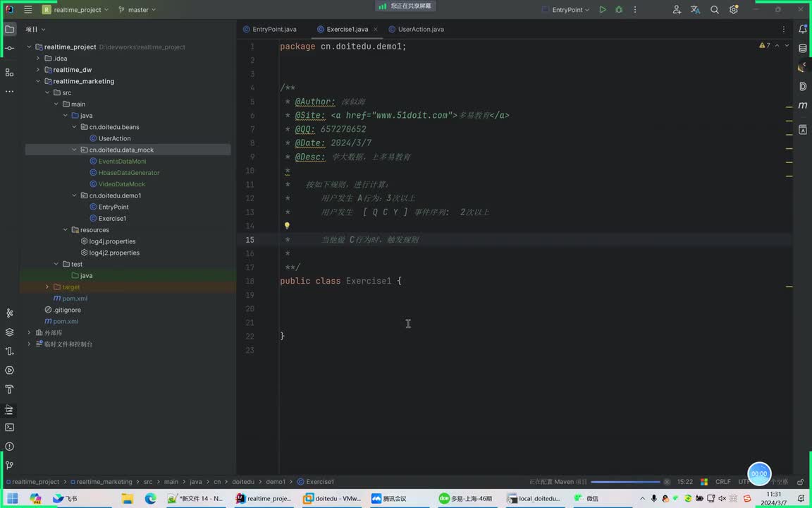The width and height of the screenshot is (812, 508).
Task: Collapse the realtime_marketing module
Action: pyautogui.click(x=38, y=81)
